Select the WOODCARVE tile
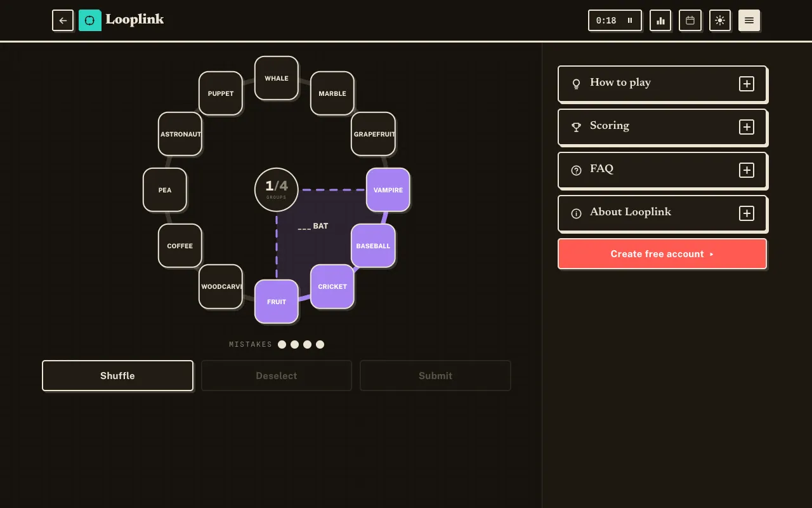Viewport: 812px width, 508px height. point(221,286)
